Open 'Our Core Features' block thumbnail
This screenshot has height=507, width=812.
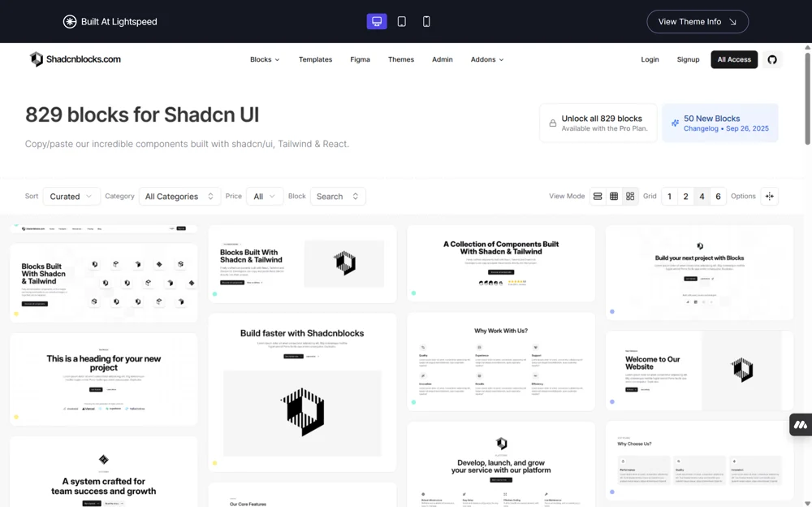click(302, 495)
